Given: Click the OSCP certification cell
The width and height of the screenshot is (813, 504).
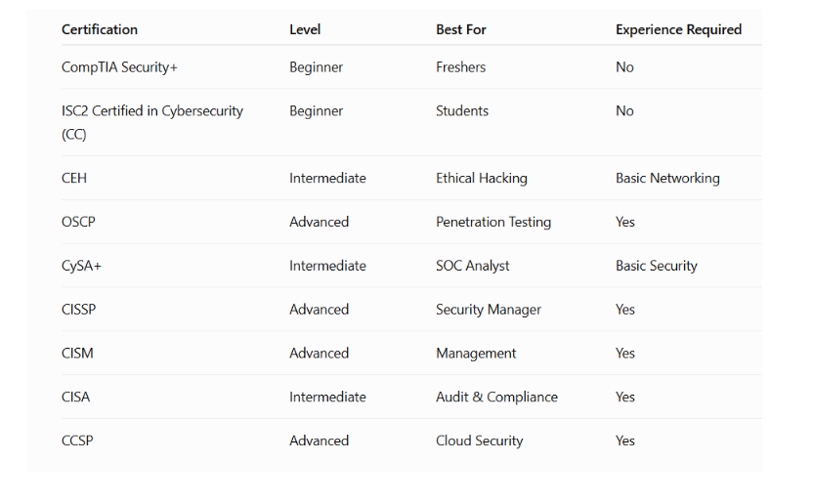Looking at the screenshot, I should pos(78,222).
